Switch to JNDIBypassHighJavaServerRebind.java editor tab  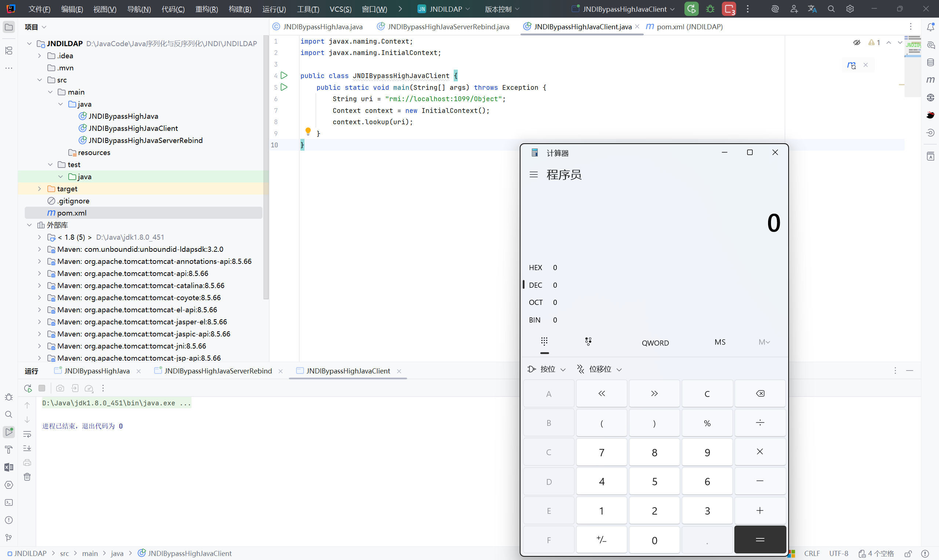(x=448, y=27)
